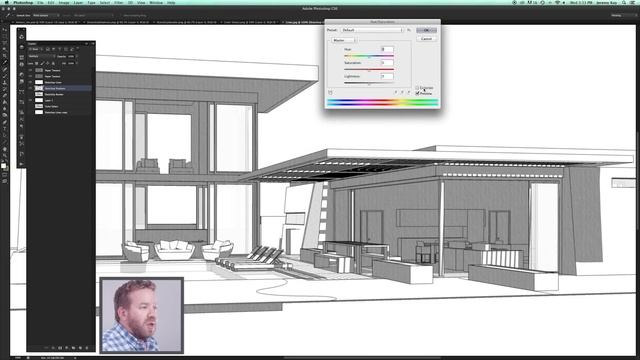
Task: Open the Apple menu
Action: pos(6,2)
